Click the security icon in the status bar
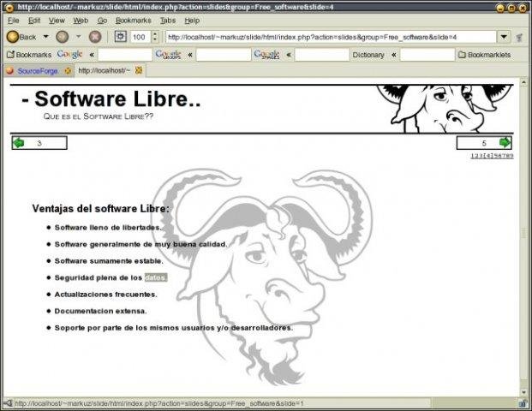This screenshot has height=411, width=532. (523, 403)
